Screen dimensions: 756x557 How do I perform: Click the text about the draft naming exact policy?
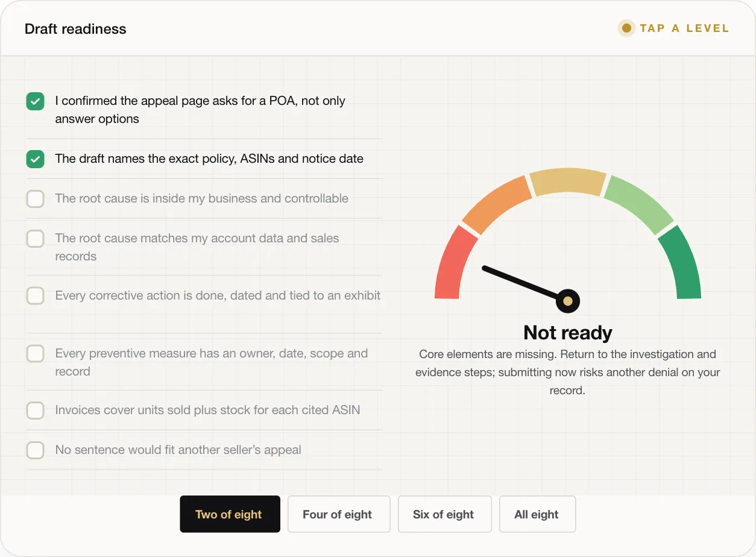(209, 159)
